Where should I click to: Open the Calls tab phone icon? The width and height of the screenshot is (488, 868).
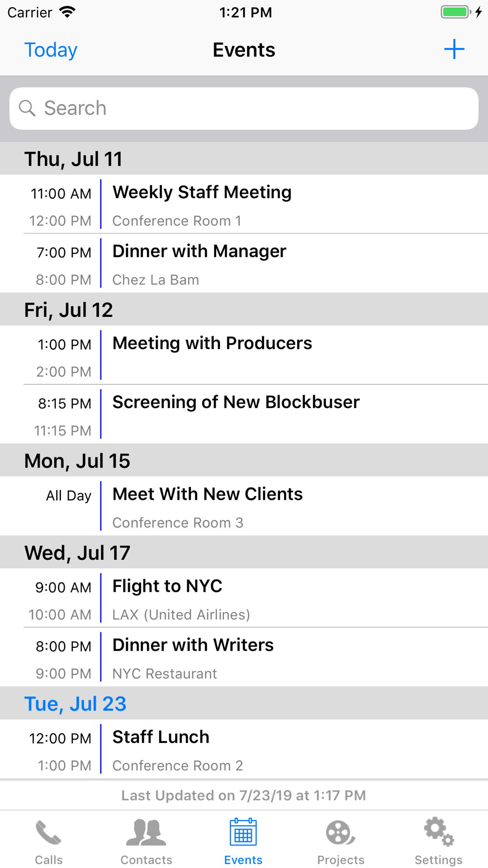click(x=48, y=833)
